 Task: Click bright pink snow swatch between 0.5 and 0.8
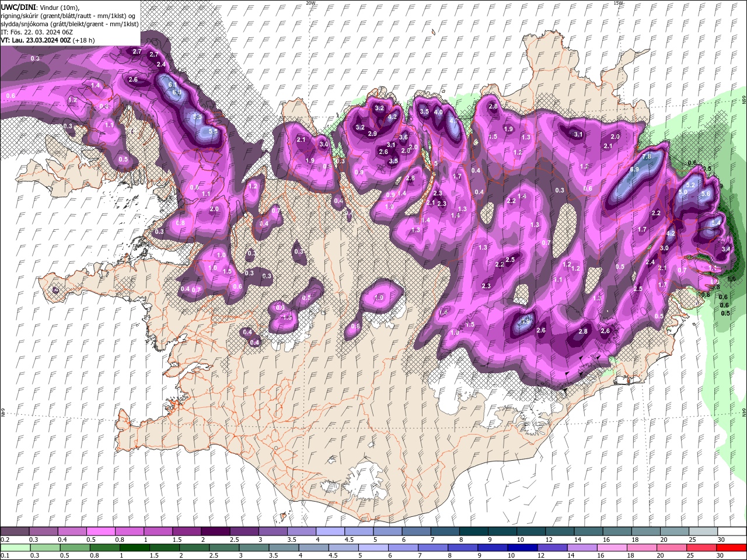[x=100, y=531]
